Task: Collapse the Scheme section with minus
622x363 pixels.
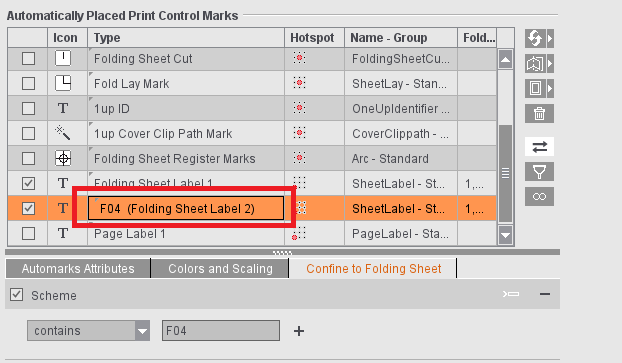Action: 545,294
